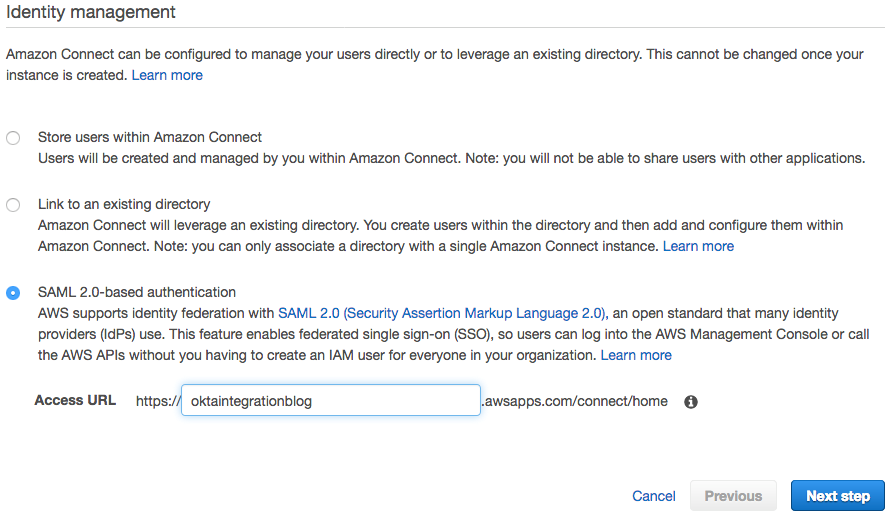
Task: Follow the SAML 2.0 Security Assertion Markup Language link
Action: coord(442,314)
